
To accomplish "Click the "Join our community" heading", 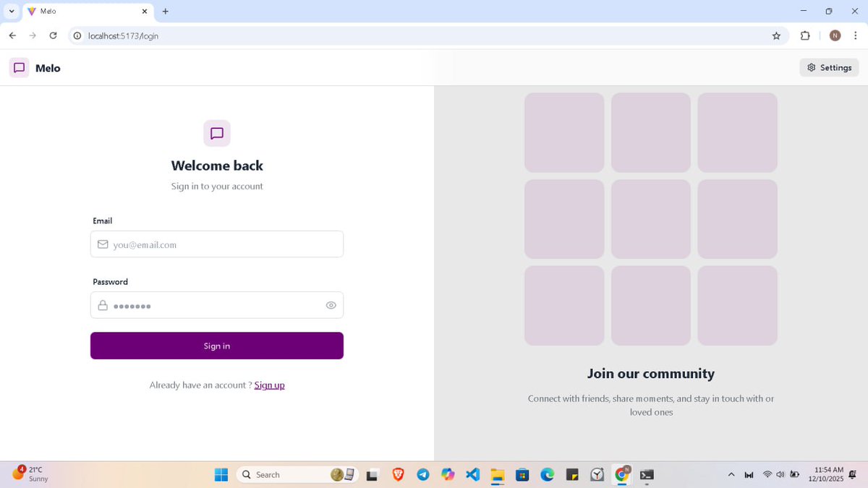I will click(651, 374).
